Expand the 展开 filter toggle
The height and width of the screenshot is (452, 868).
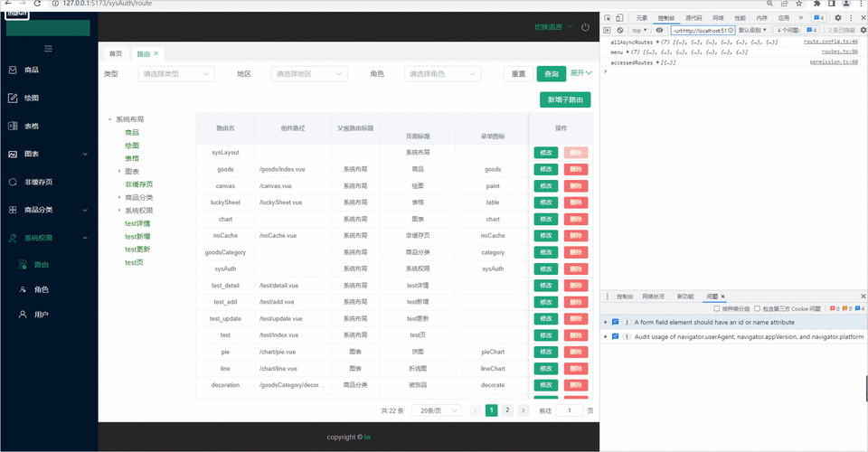tap(581, 73)
